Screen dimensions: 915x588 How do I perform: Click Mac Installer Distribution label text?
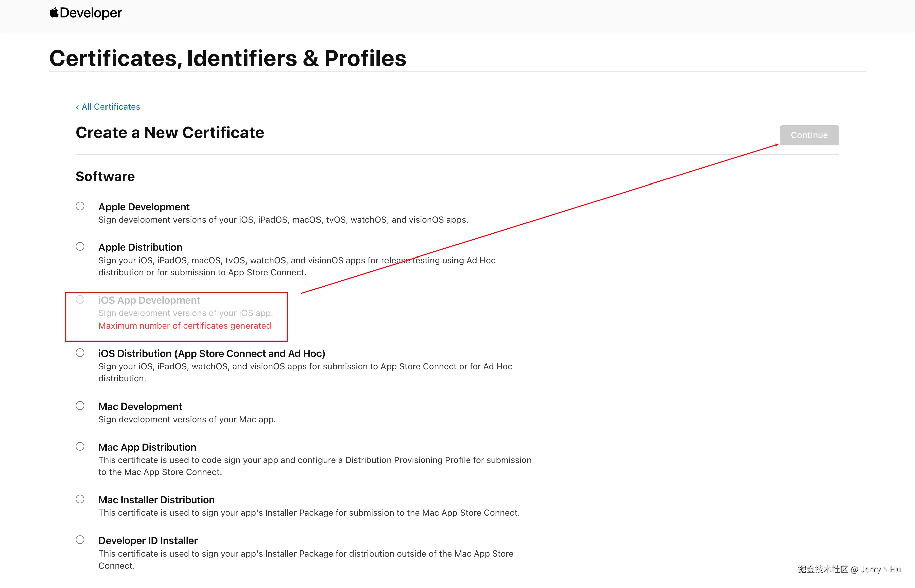click(x=156, y=500)
